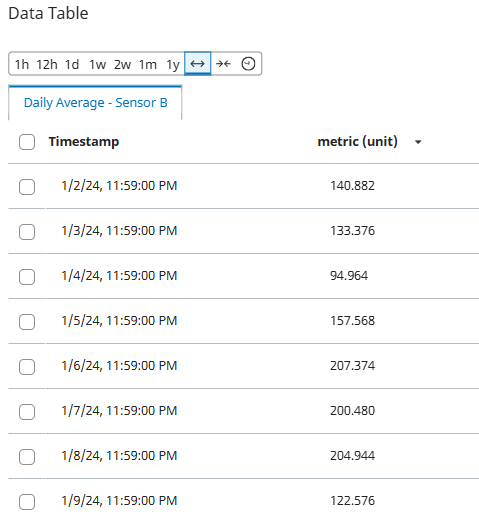Open the Daily Average - Sensor B tab
This screenshot has width=479, height=519.
(x=95, y=103)
